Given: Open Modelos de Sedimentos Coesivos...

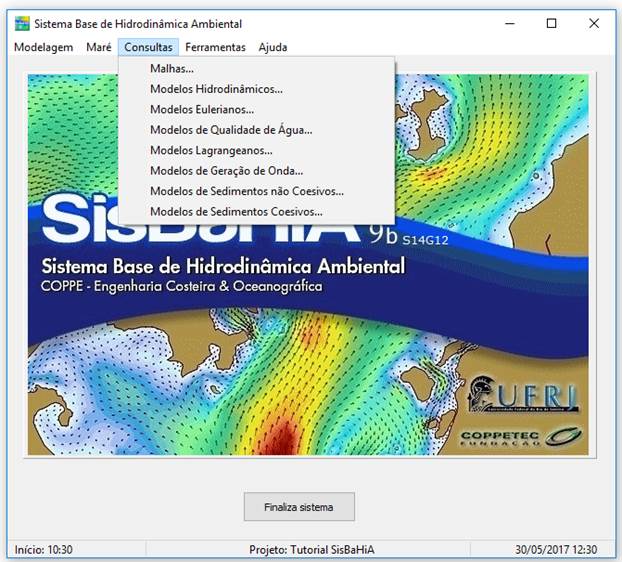Looking at the screenshot, I should pyautogui.click(x=256, y=211).
